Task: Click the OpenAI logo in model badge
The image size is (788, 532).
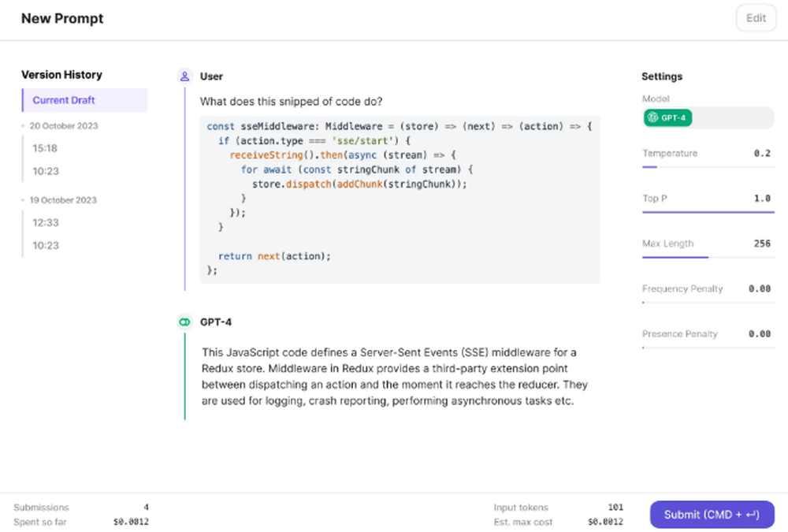Action: (652, 117)
